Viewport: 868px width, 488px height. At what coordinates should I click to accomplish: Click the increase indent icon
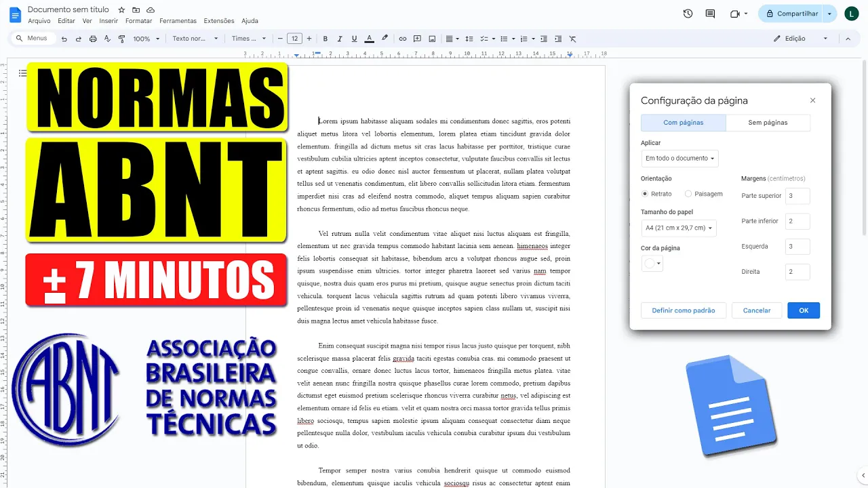pos(558,39)
